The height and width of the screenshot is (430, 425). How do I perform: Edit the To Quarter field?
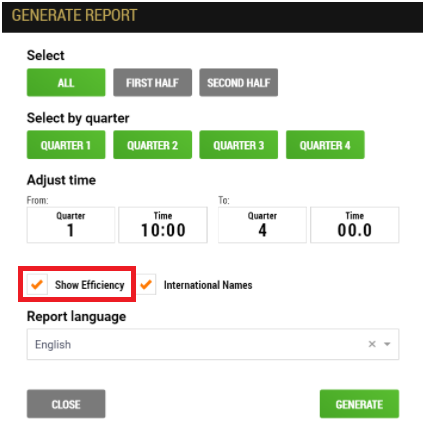point(262,225)
